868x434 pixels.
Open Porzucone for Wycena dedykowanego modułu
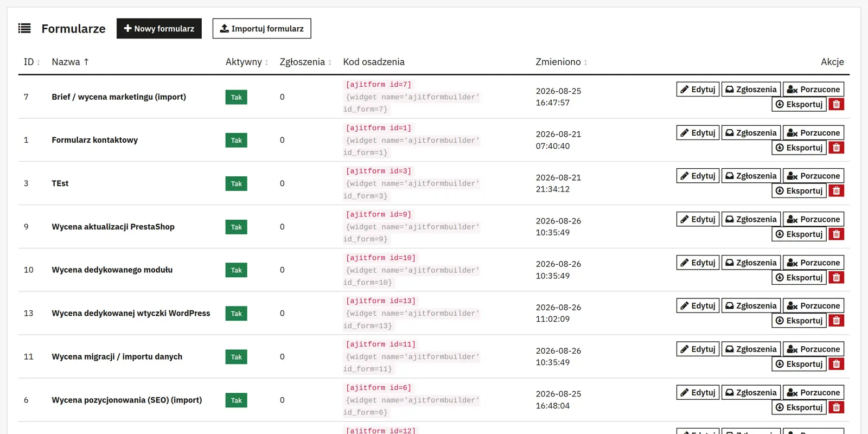point(814,263)
